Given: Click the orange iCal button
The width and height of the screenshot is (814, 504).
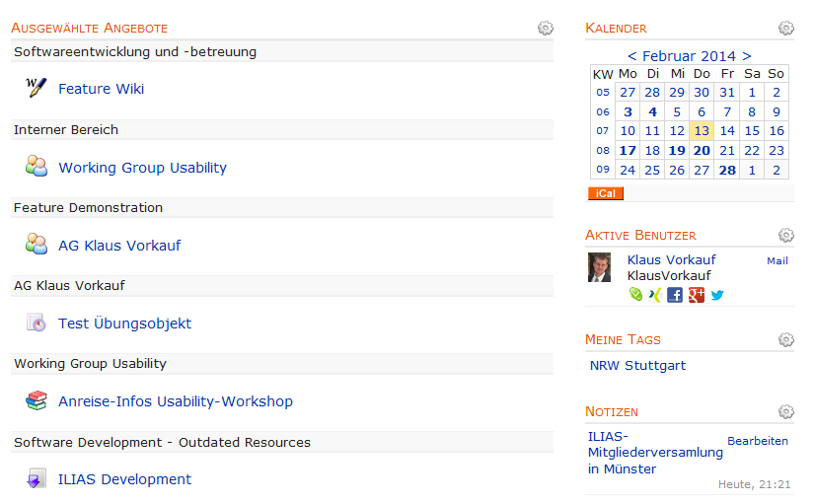Looking at the screenshot, I should [x=605, y=193].
